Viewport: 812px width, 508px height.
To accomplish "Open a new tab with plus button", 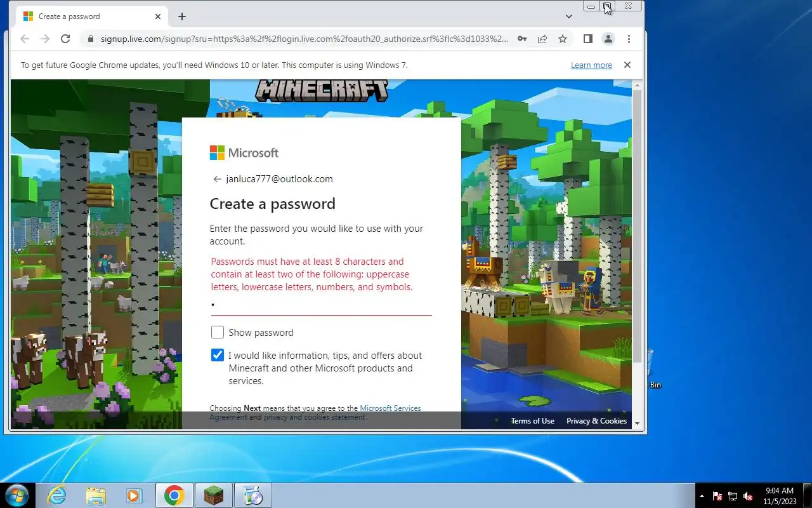I will [x=182, y=17].
